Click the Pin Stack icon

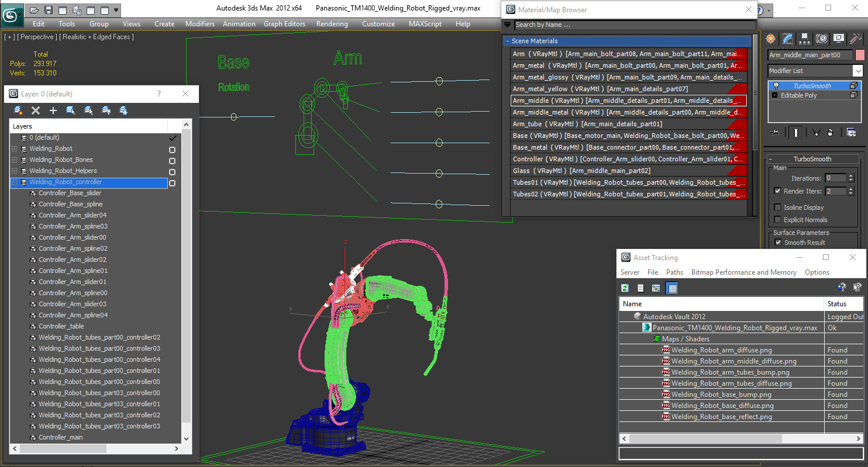[x=776, y=133]
